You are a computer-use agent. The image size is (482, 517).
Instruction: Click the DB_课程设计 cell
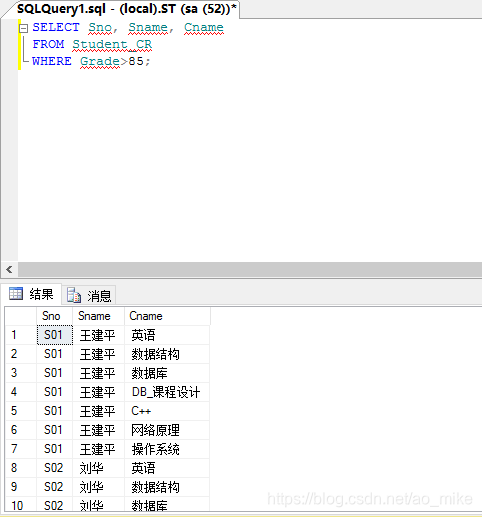pos(167,392)
